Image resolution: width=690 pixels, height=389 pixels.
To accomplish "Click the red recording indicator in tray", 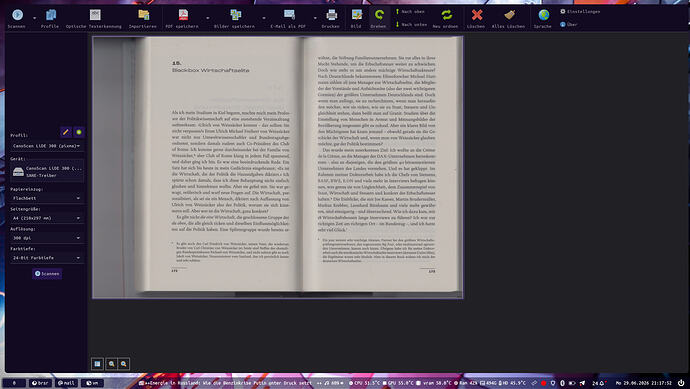I will (x=543, y=383).
